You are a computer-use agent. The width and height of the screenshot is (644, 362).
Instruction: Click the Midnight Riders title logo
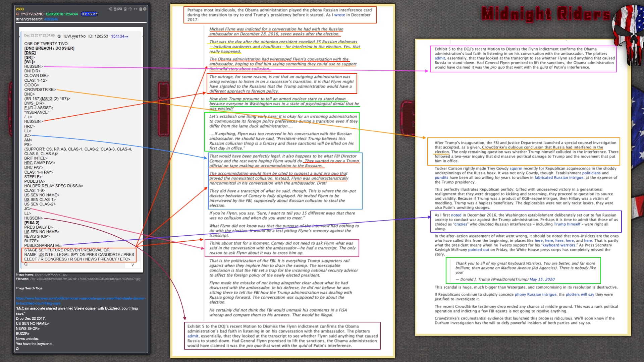pyautogui.click(x=546, y=14)
